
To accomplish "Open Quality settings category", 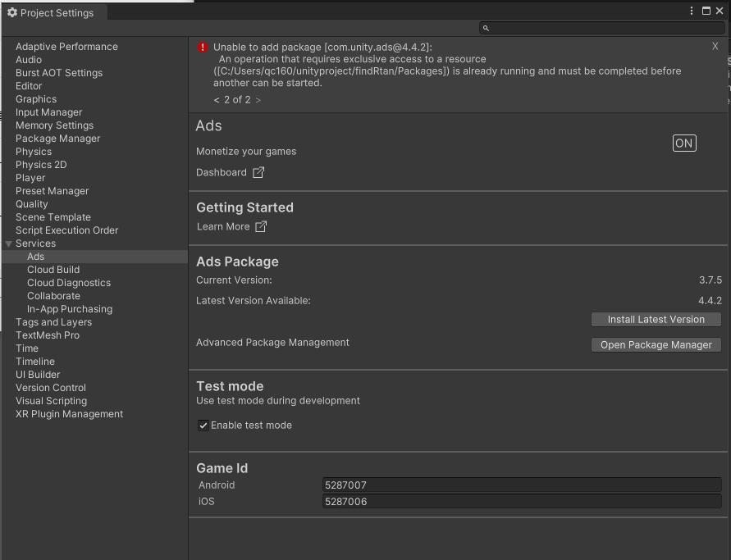I will [31, 204].
